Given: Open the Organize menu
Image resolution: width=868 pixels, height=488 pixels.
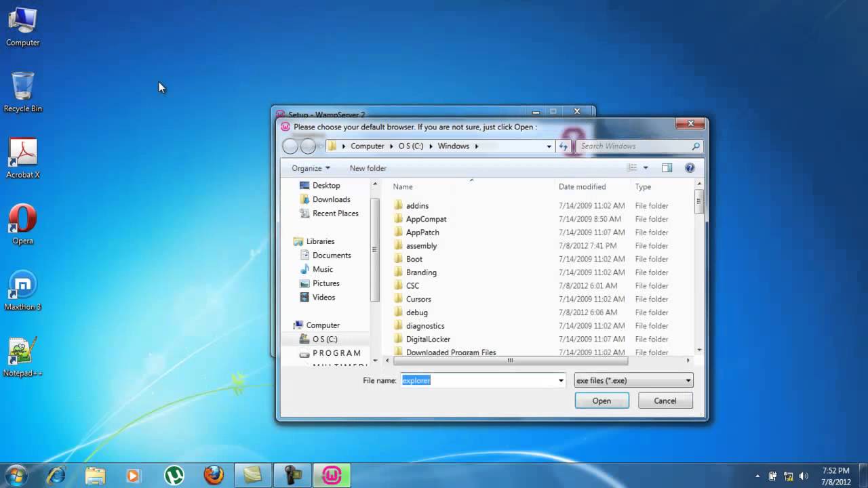Looking at the screenshot, I should pyautogui.click(x=311, y=168).
